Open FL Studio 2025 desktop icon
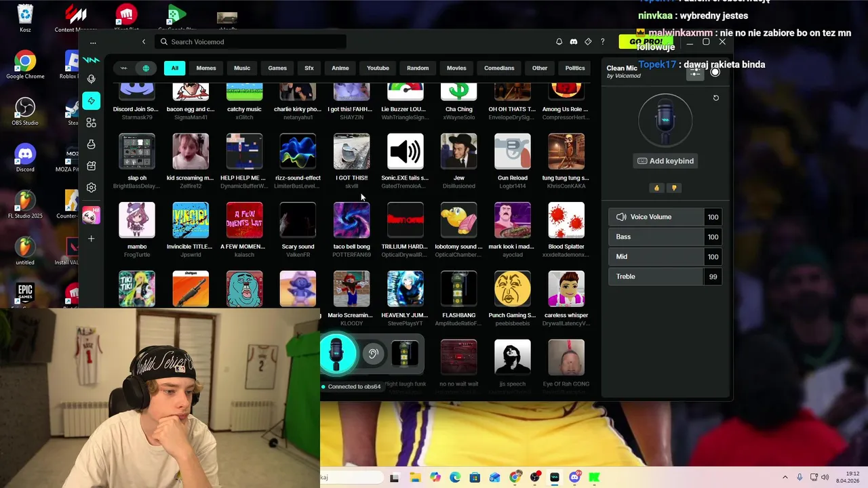Viewport: 868px width, 488px height. (25, 205)
